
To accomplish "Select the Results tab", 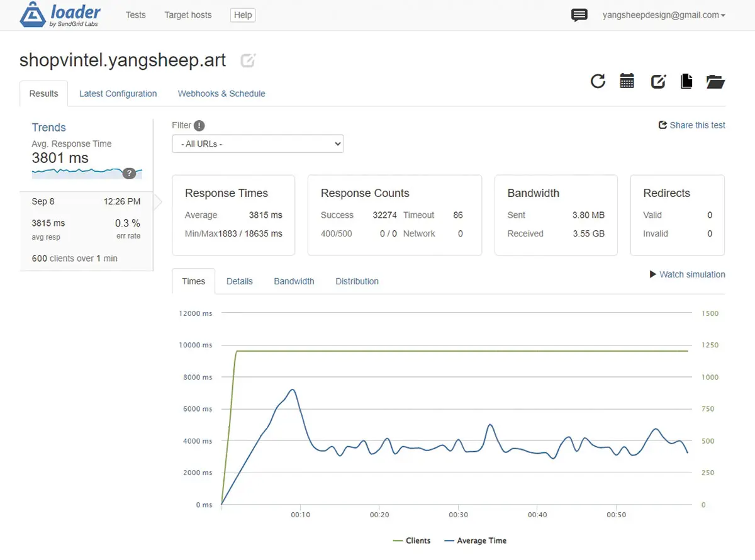I will [44, 94].
